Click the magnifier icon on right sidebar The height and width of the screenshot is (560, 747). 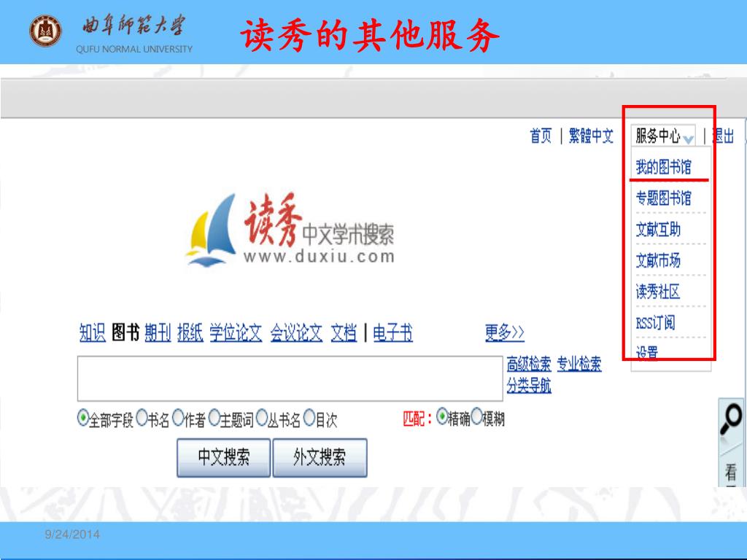point(730,419)
